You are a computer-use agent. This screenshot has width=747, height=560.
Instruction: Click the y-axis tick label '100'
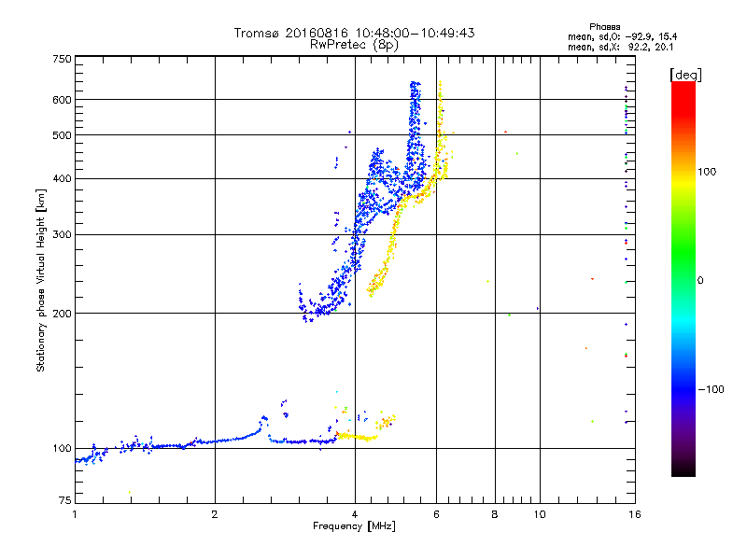[62, 449]
